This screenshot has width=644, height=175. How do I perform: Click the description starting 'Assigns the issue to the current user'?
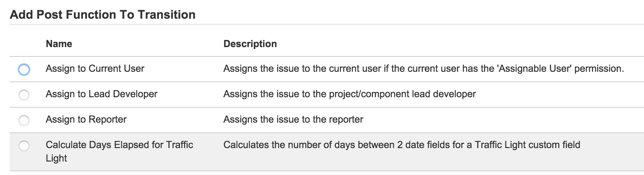(423, 69)
